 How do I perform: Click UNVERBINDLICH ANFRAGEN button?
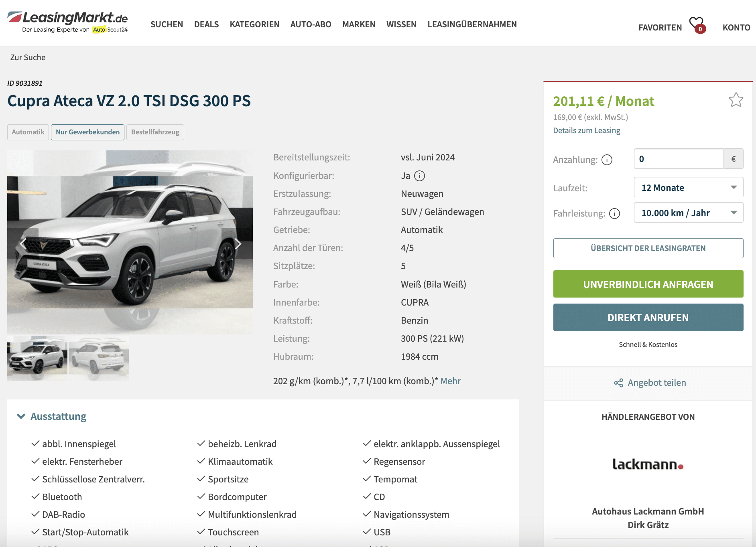(648, 284)
